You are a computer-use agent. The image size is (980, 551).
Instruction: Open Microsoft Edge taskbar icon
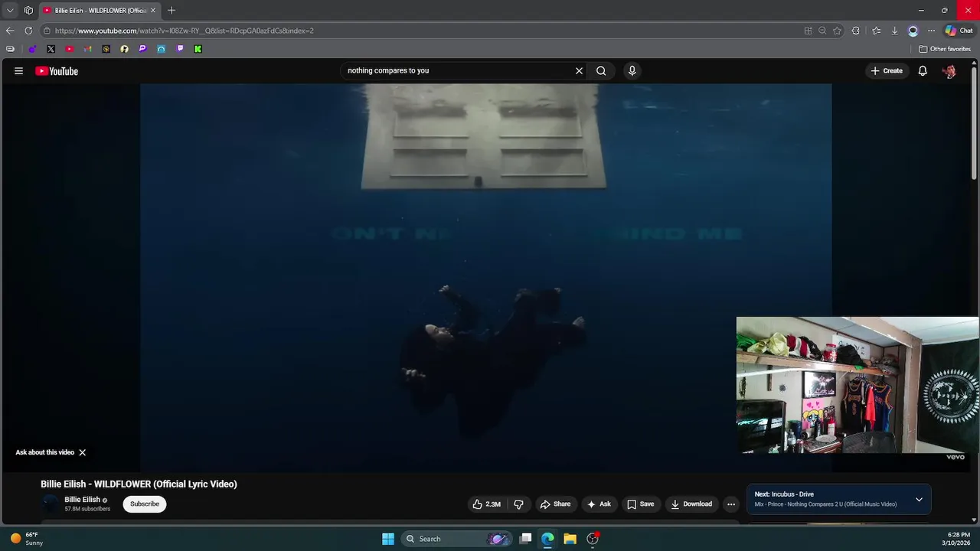[547, 539]
